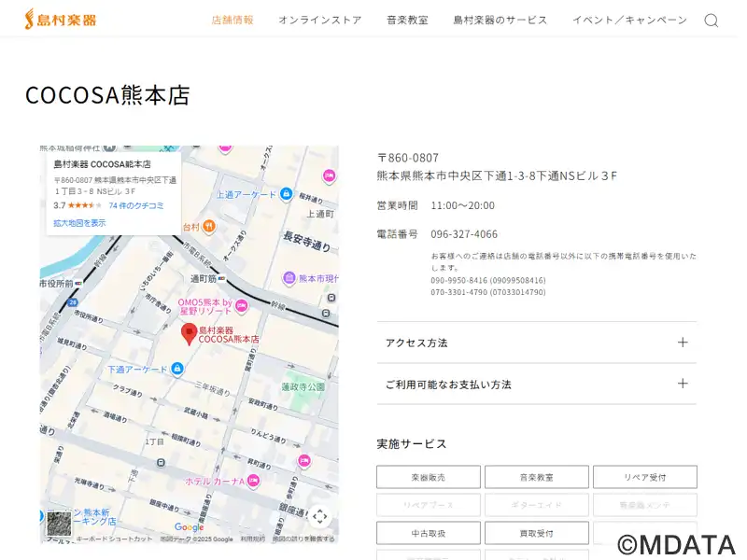Click the 拡大地図を表示 link

click(79, 223)
